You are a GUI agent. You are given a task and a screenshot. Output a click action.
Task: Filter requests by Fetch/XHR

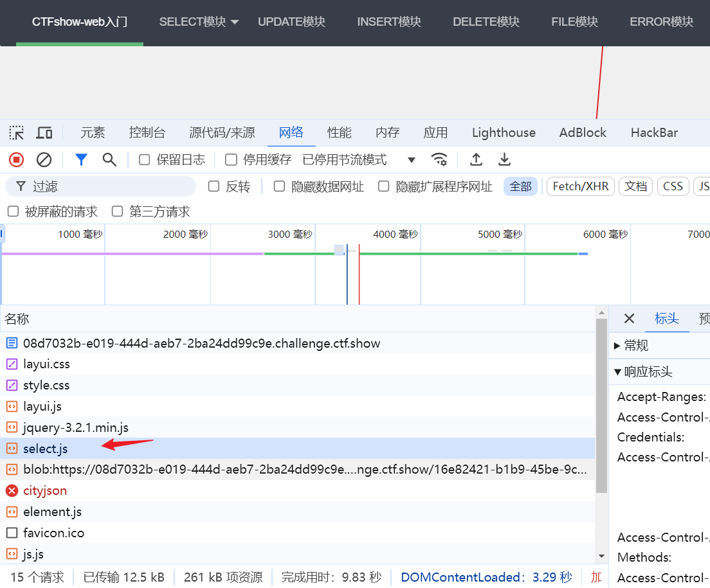click(580, 186)
